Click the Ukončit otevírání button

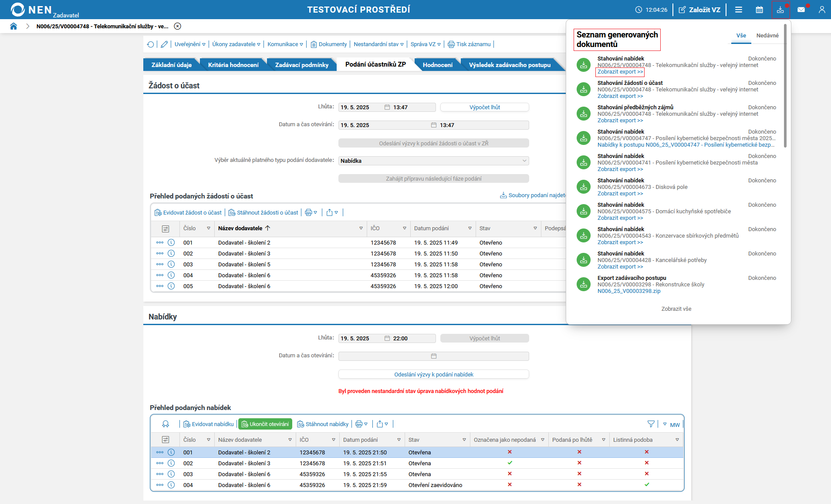265,424
